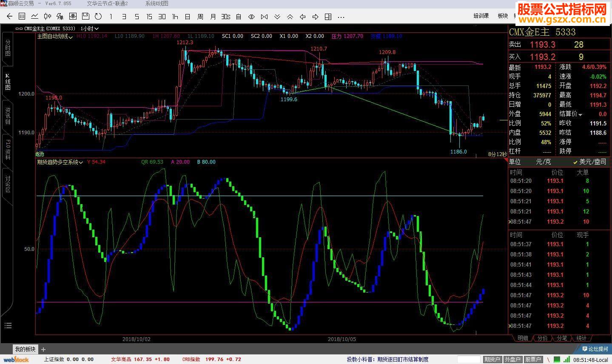This screenshot has width=612, height=364.
Task: Open the 板块 menu item
Action: click(503, 16)
